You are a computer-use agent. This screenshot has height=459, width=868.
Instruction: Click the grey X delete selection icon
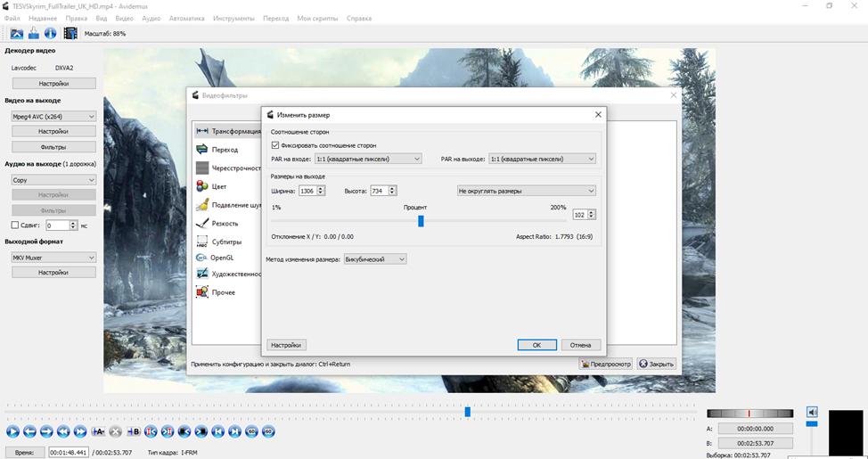click(x=115, y=431)
